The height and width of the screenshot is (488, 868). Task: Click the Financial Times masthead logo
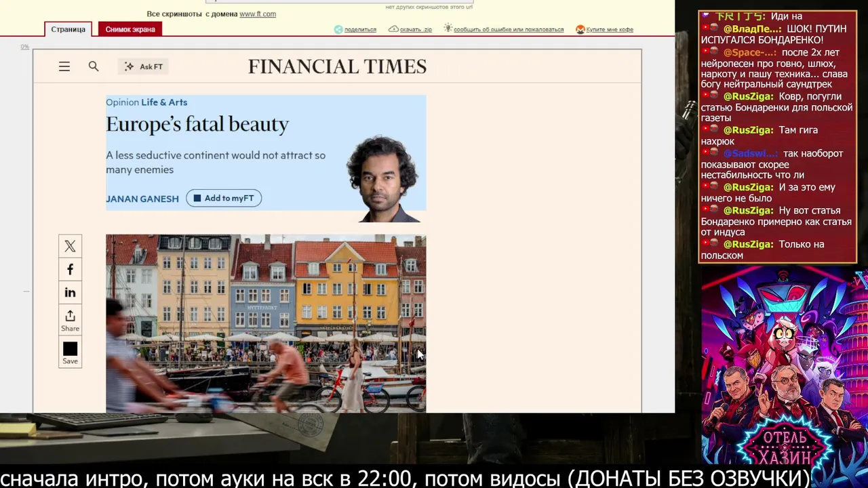(x=337, y=66)
